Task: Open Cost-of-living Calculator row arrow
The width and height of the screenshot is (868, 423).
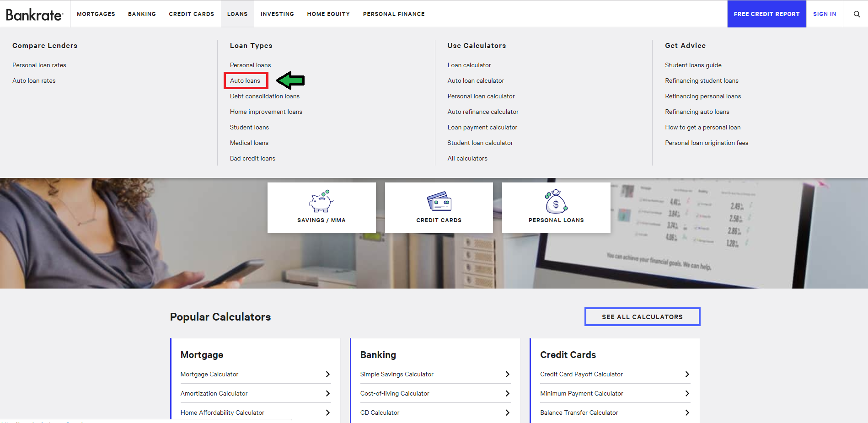Action: pos(507,393)
